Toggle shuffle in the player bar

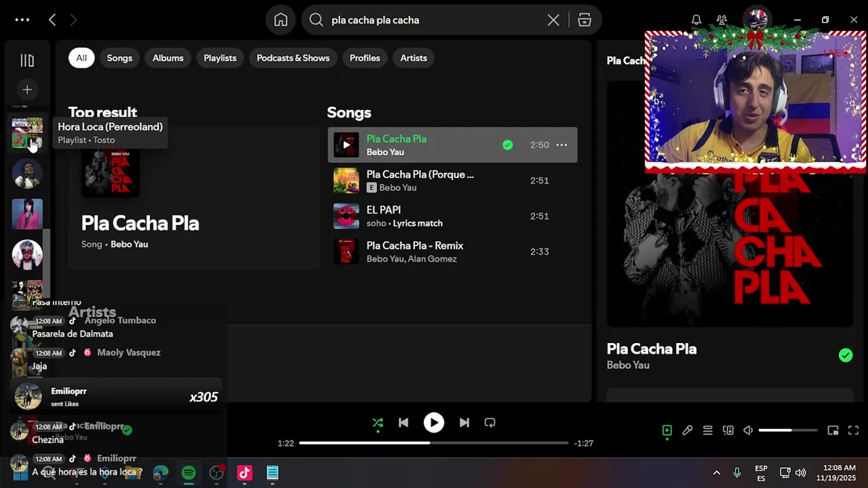point(378,423)
